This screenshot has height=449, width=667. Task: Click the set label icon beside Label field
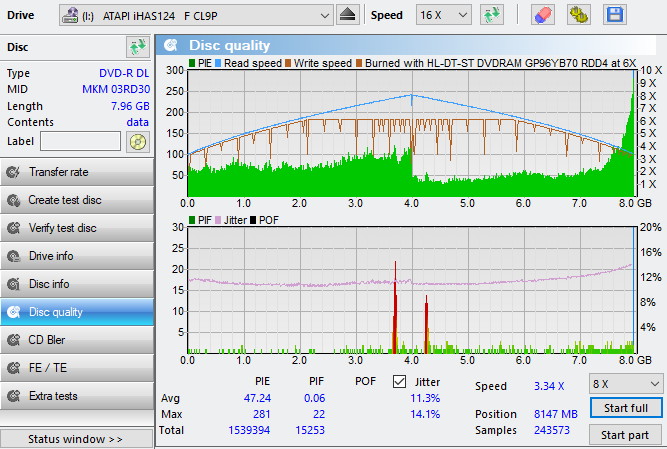pos(137,141)
